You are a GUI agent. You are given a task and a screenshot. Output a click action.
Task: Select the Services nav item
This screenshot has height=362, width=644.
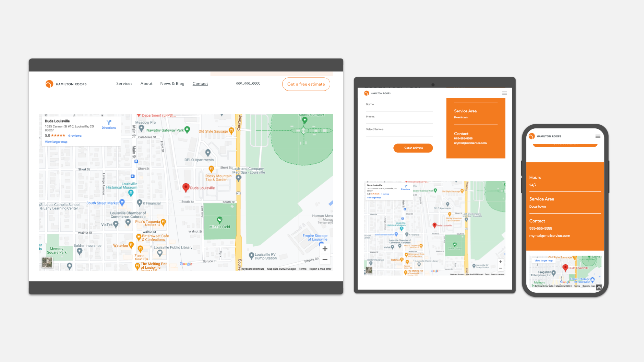(x=124, y=84)
